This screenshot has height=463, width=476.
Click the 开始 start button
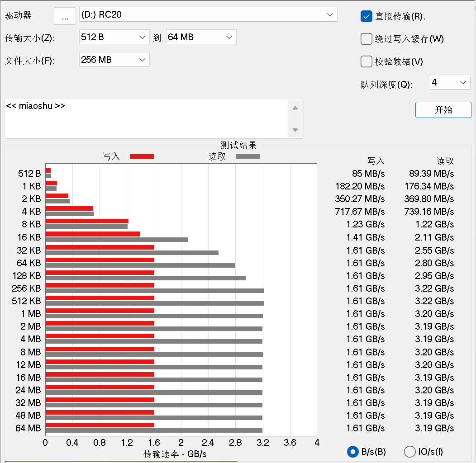pos(443,110)
